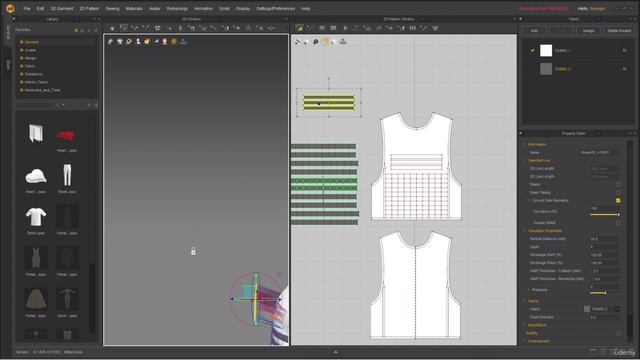
Task: Click the CLO logo icon at top left
Action: [x=10, y=8]
